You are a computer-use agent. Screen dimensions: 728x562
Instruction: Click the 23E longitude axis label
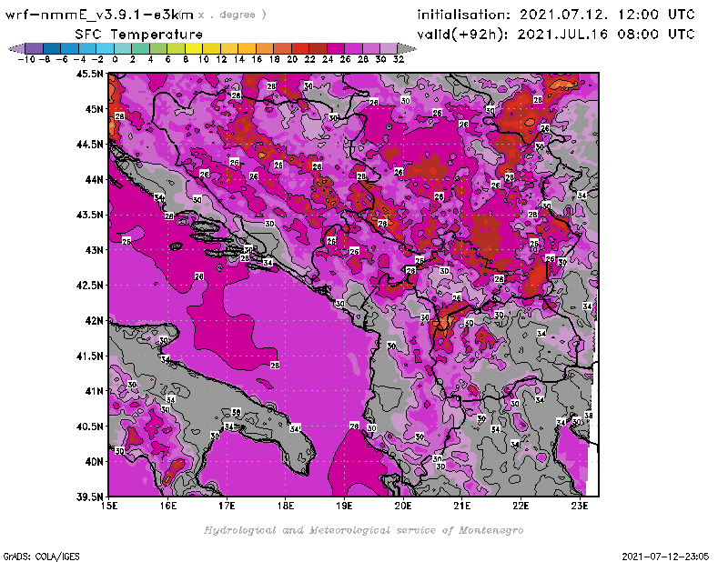coord(580,506)
